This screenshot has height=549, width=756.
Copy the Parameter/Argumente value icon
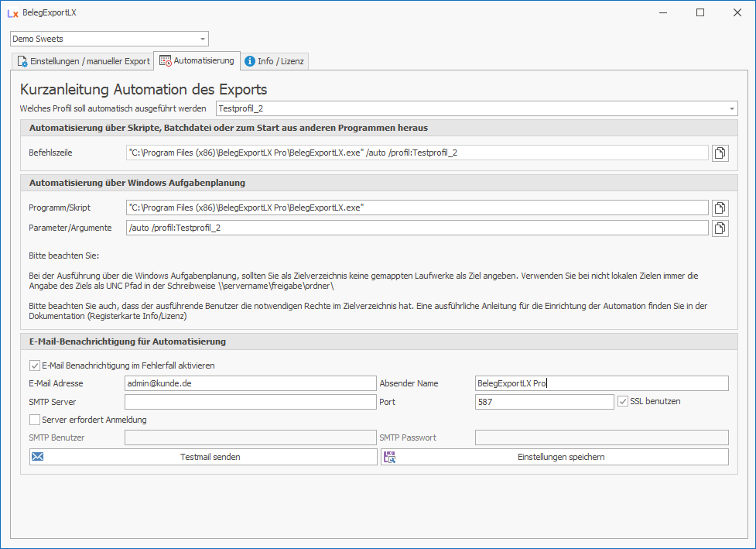click(x=720, y=228)
